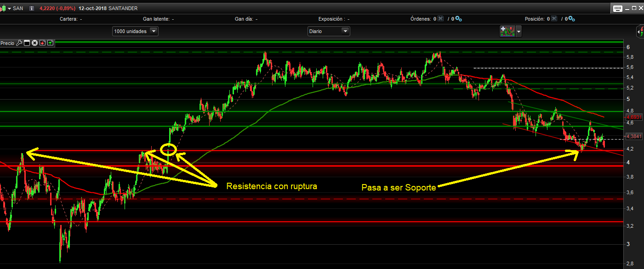
Task: Close positions using the Posición X box
Action: (x=554, y=19)
